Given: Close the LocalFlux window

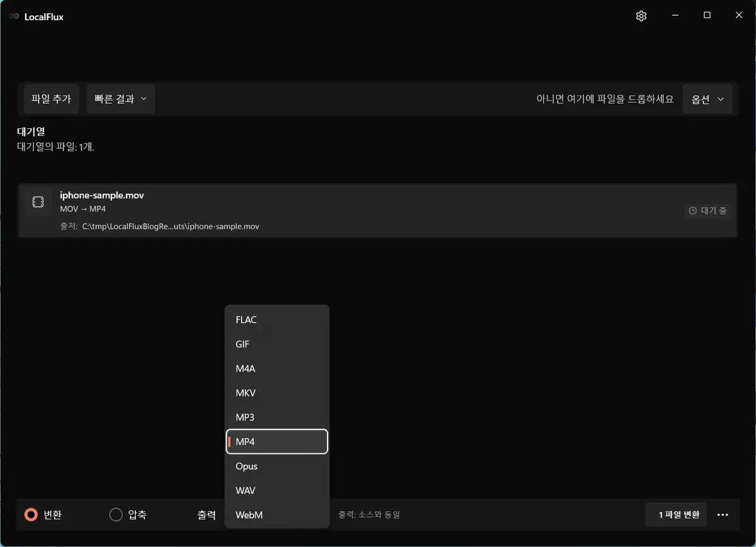Looking at the screenshot, I should 739,16.
